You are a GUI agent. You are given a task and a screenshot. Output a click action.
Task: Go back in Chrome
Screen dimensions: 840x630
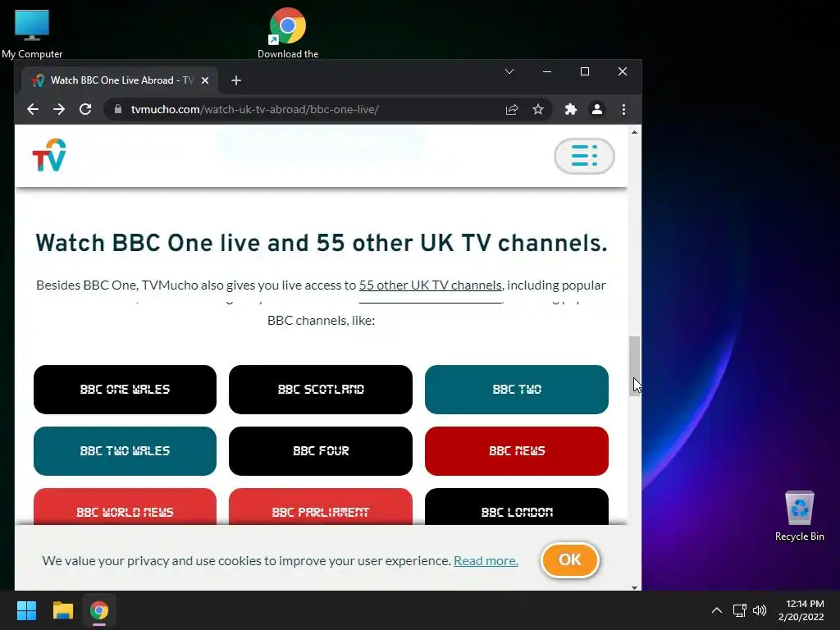pos(33,109)
